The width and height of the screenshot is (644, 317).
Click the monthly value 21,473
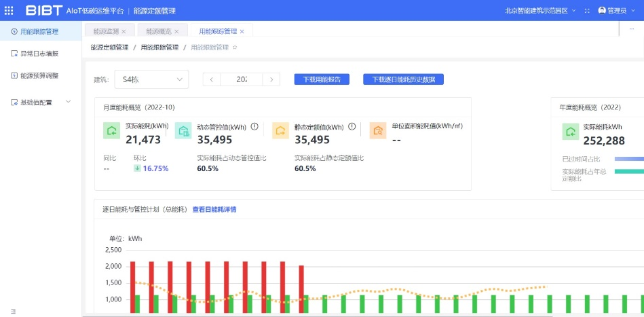[143, 140]
